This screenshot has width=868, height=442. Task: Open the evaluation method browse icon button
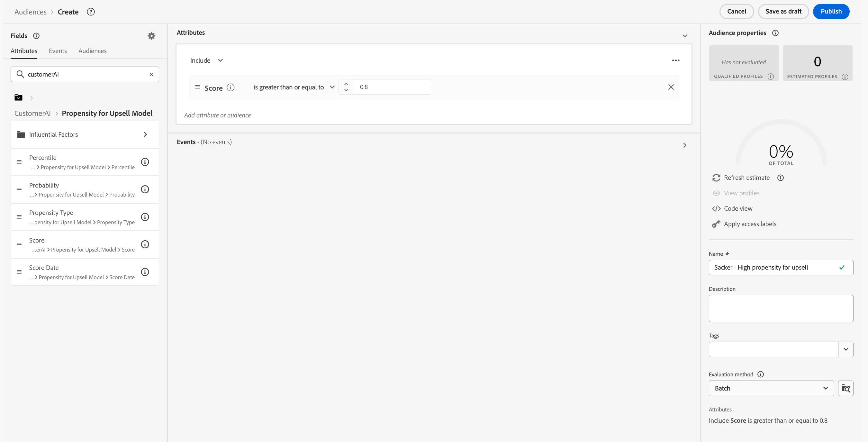[x=845, y=388]
